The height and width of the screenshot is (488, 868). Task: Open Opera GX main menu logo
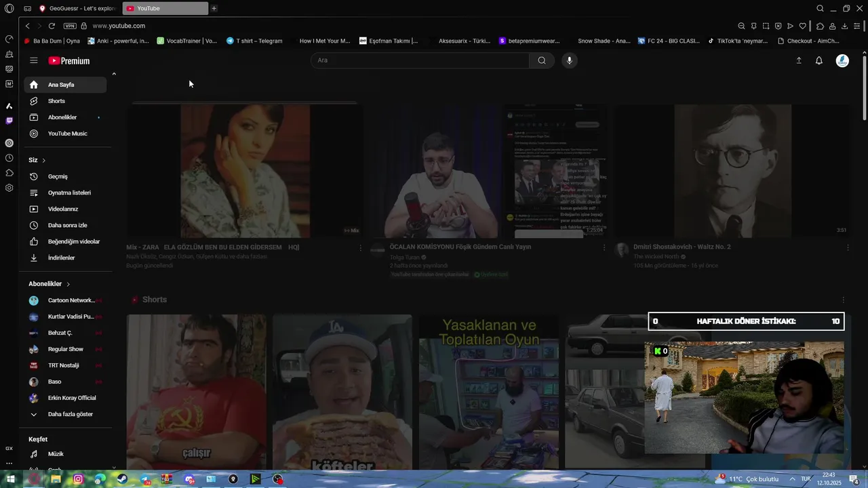pos(9,8)
